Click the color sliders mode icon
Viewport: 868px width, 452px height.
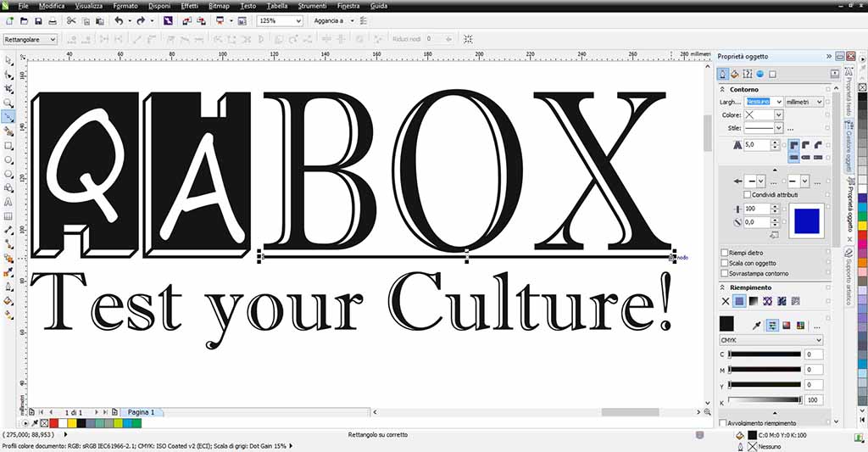[x=772, y=325]
